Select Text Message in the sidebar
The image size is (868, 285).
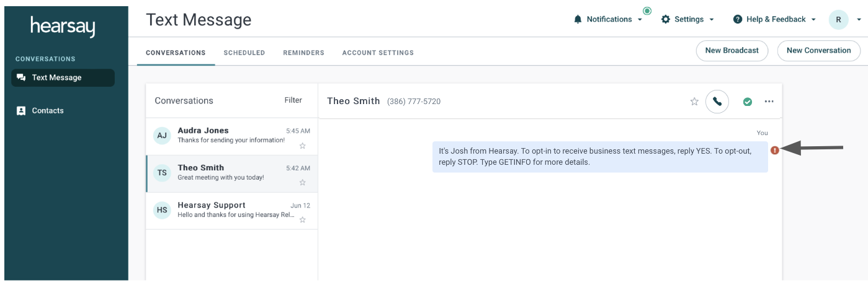point(63,77)
